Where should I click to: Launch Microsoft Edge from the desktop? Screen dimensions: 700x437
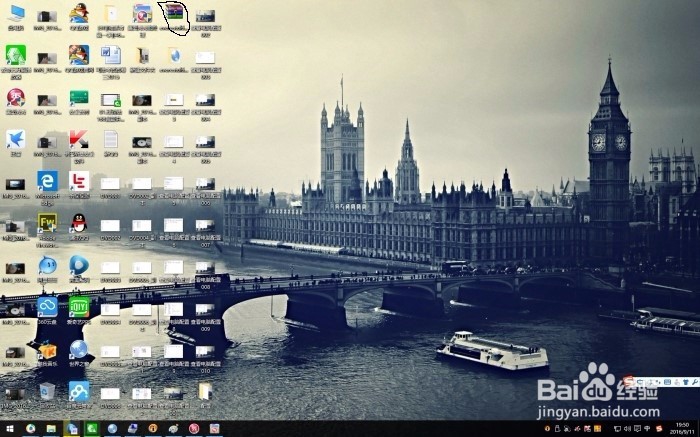tap(47, 181)
